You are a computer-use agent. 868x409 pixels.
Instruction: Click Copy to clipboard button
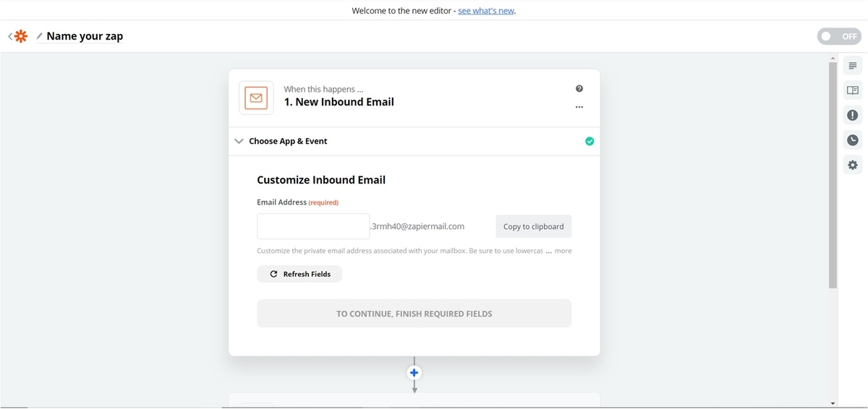533,226
